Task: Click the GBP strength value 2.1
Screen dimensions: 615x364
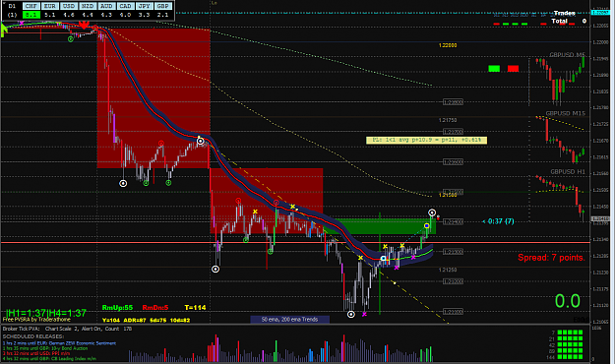Action: pos(162,15)
